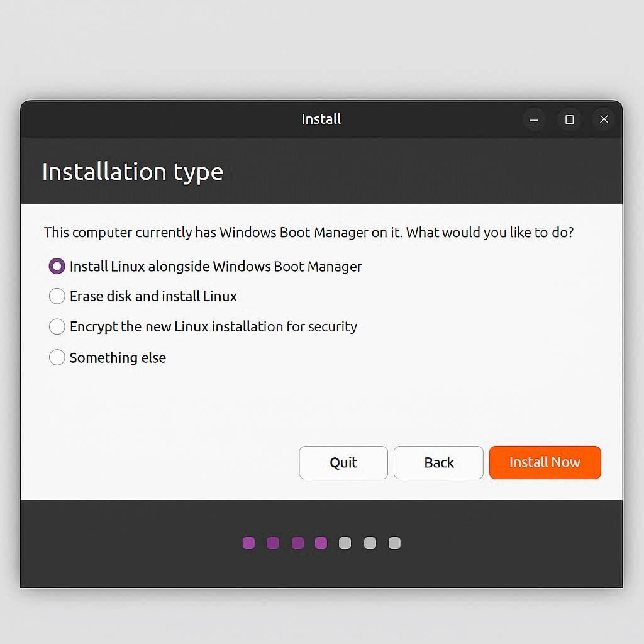Viewport: 644px width, 644px height.
Task: Click the first gray progress dot
Action: 345,543
